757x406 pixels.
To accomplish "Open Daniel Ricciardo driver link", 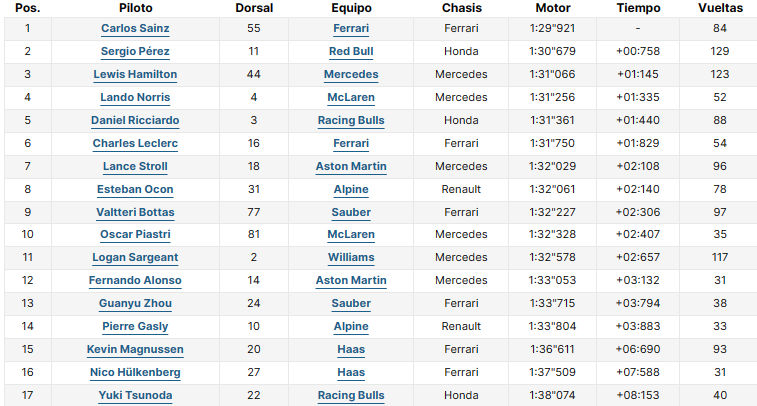I will click(x=135, y=120).
